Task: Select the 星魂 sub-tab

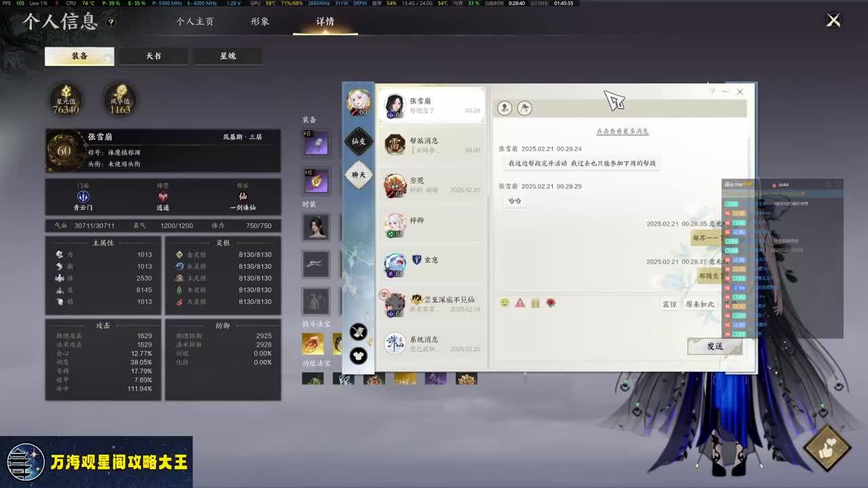Action: pyautogui.click(x=228, y=56)
